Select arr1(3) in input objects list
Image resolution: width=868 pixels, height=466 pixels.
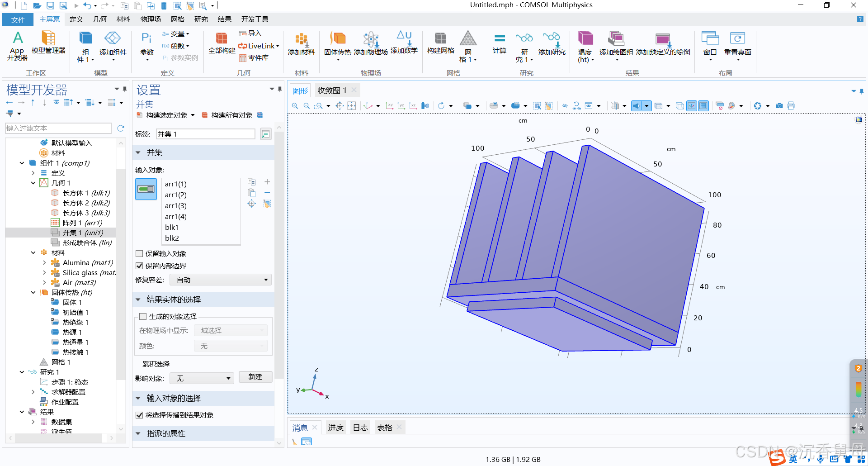pos(176,206)
